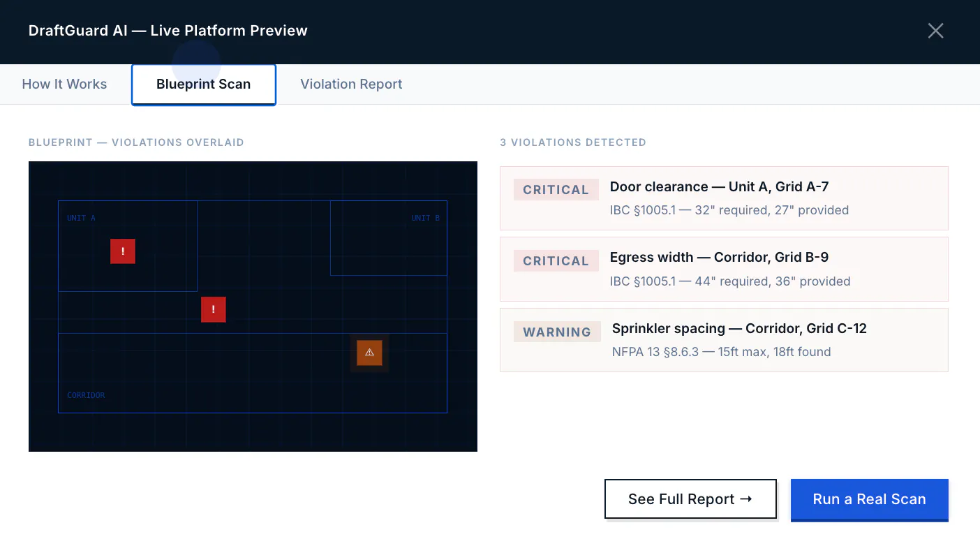Close the Live Platform Preview dialog
This screenshot has height=546, width=980.
(935, 31)
